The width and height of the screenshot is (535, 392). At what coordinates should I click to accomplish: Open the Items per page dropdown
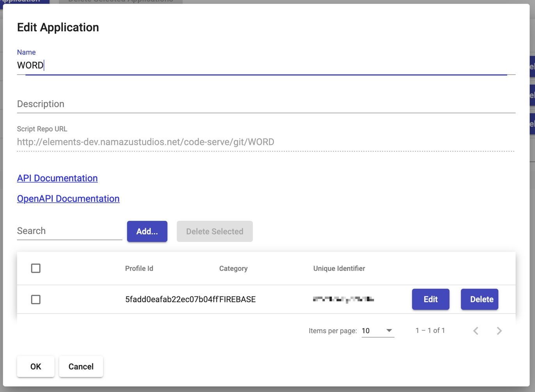click(377, 331)
